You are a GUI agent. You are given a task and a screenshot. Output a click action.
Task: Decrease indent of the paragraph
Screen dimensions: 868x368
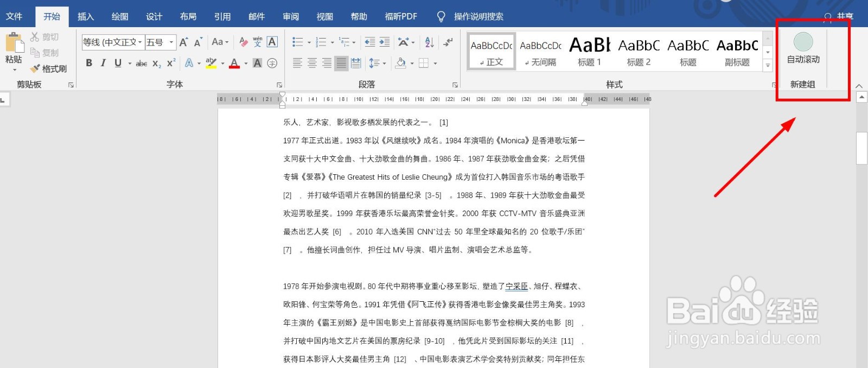(x=370, y=42)
